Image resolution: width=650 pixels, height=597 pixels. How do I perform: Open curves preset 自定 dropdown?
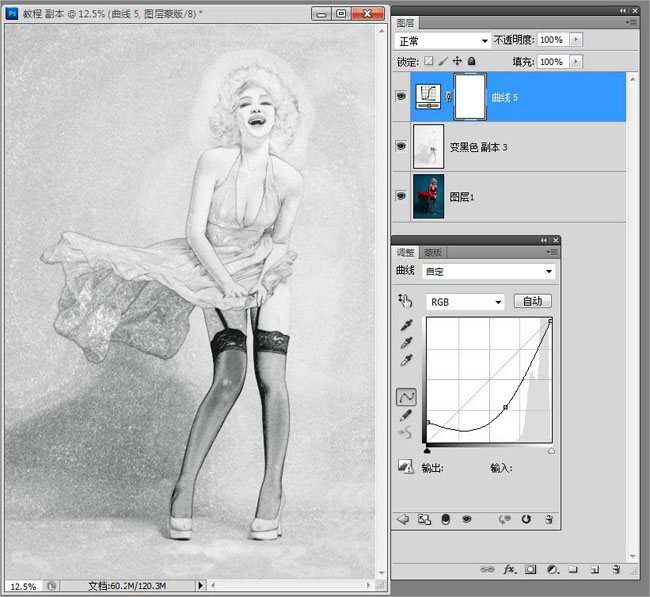tap(489, 272)
